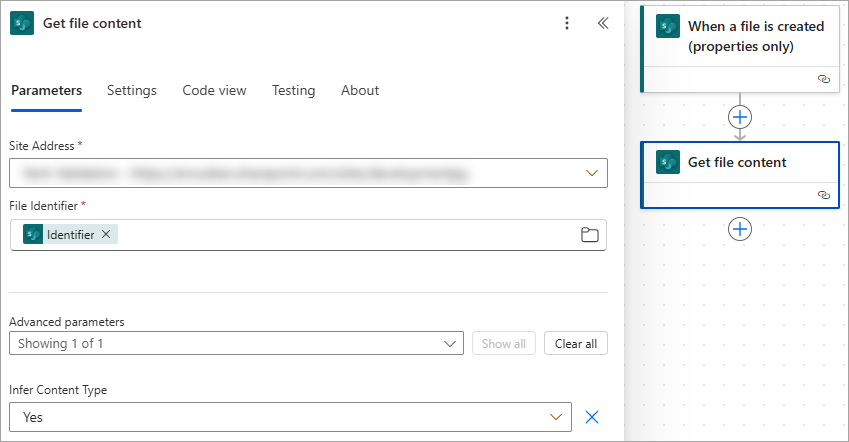Open the file picker folder icon
The height and width of the screenshot is (442, 849).
[589, 235]
